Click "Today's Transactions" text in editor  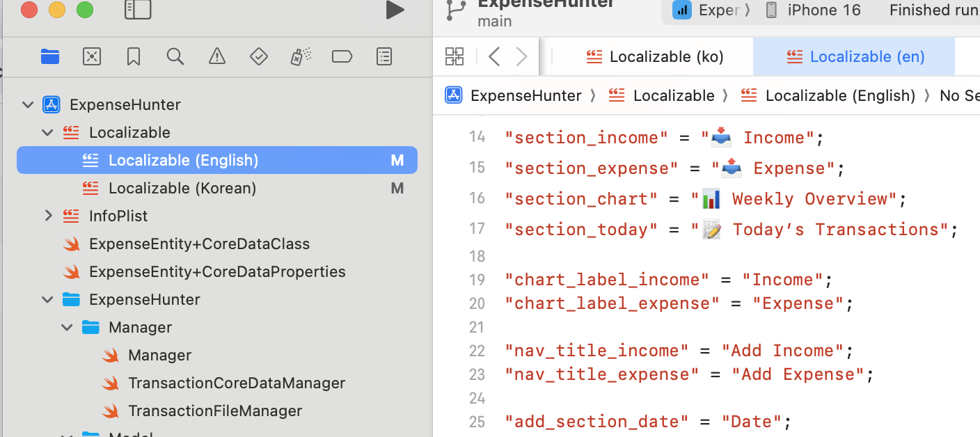[836, 230]
